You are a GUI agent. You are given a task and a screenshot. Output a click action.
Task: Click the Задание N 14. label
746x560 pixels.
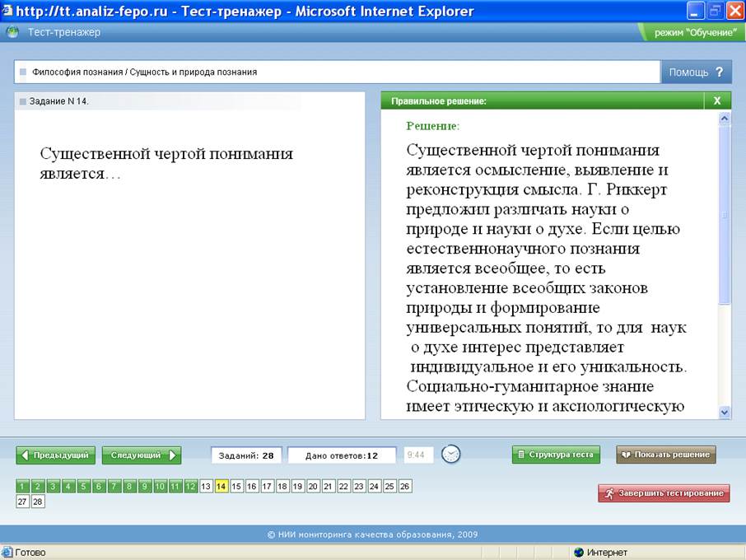tap(58, 100)
